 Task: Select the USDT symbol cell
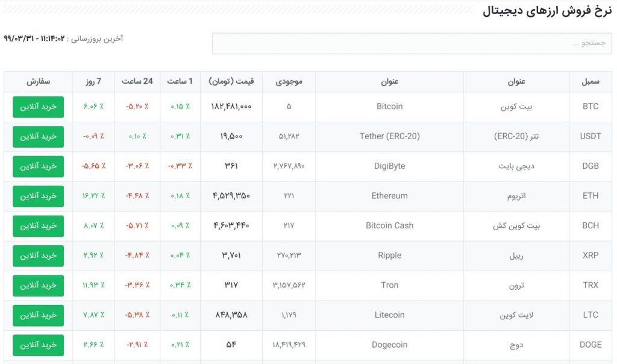590,136
